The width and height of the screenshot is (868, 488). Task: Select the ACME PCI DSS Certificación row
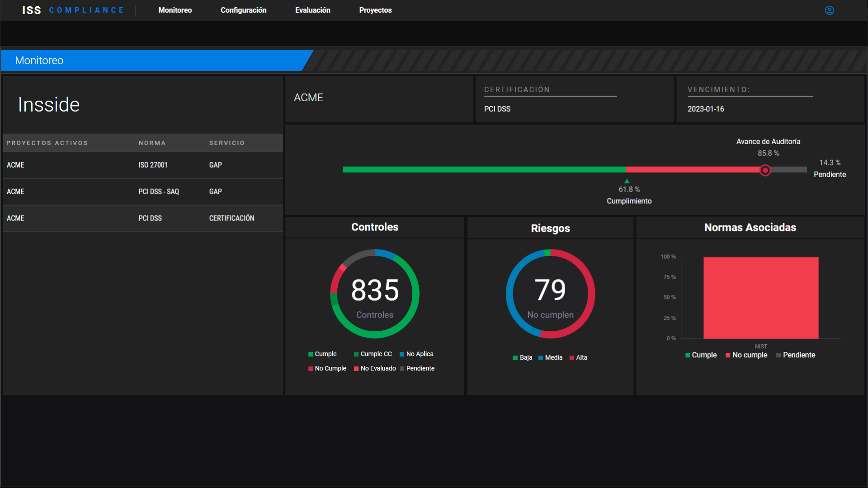tap(143, 218)
